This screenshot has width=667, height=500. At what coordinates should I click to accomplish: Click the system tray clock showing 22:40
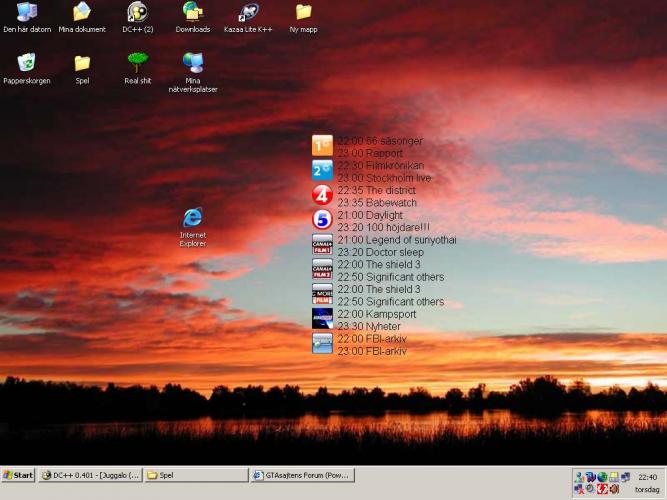click(x=647, y=477)
